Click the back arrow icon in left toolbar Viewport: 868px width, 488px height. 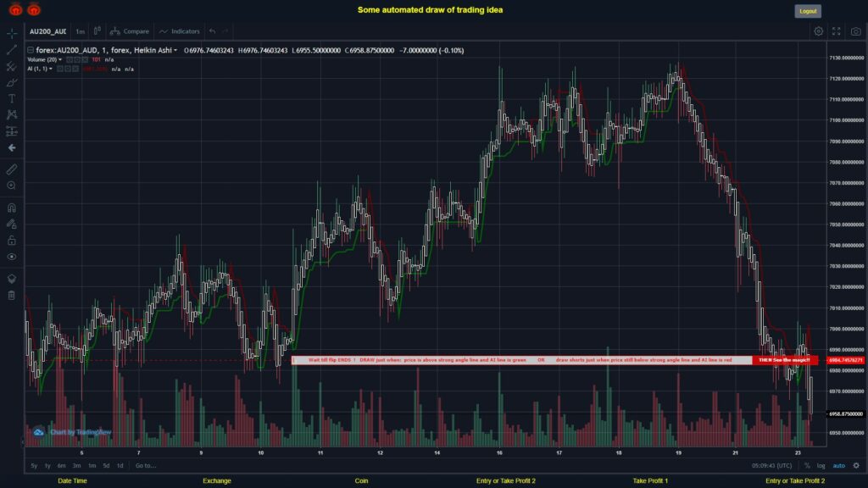(12, 147)
